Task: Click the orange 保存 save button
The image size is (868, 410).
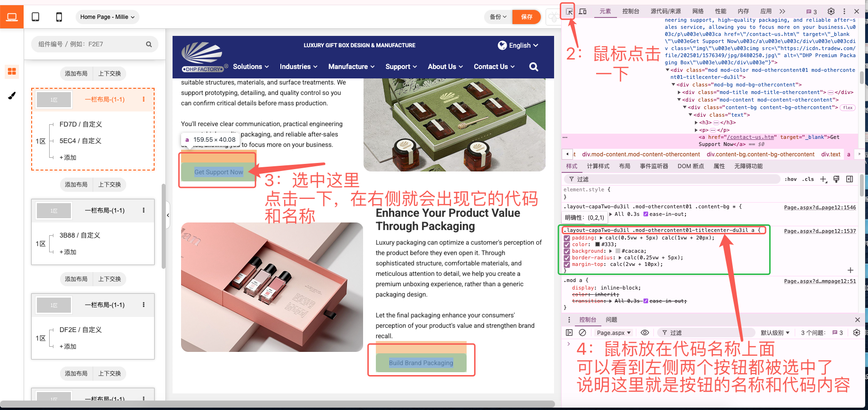Action: coord(527,17)
